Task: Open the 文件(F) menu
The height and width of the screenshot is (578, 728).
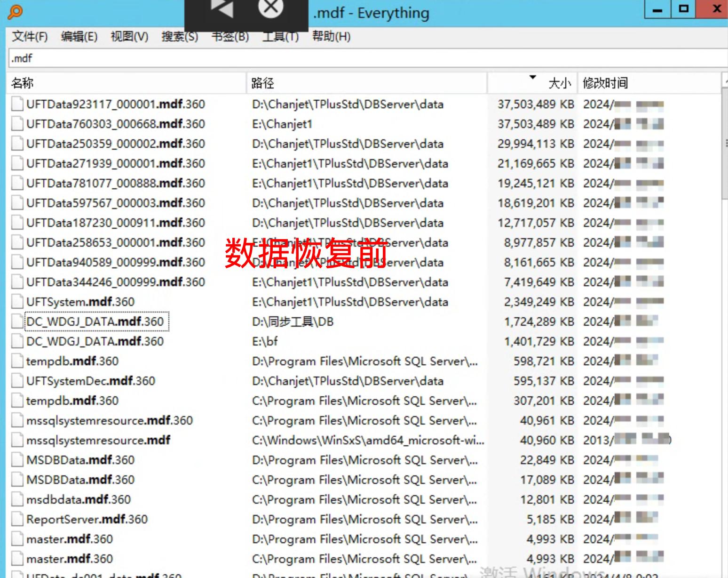Action: click(x=29, y=36)
